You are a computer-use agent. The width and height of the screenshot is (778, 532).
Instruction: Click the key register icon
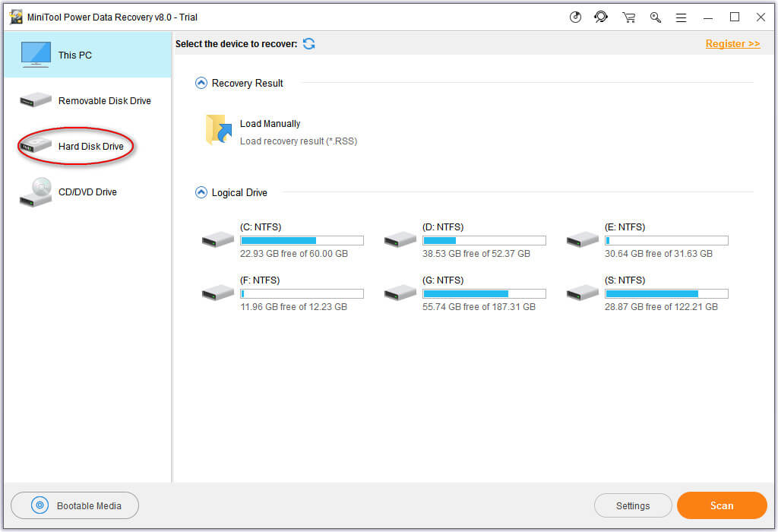coord(656,17)
